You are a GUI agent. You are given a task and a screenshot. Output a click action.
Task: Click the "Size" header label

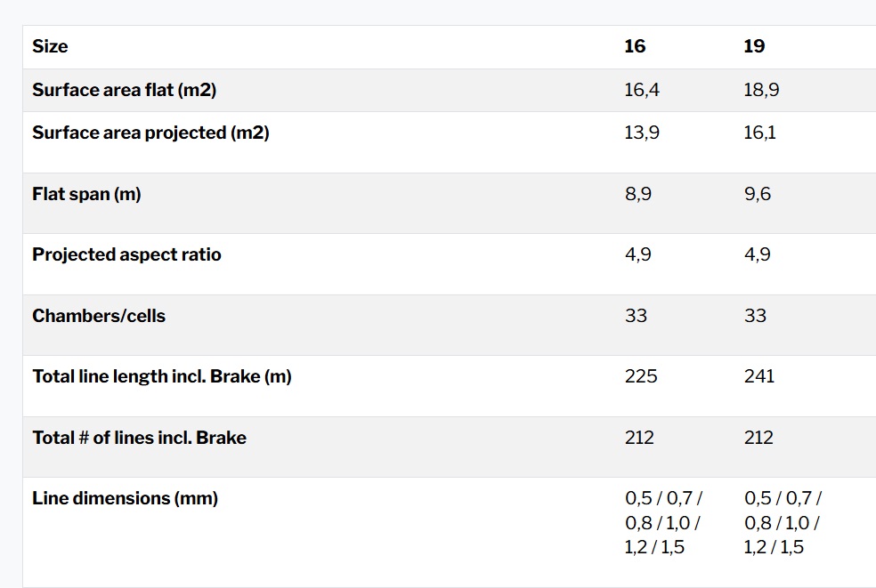tap(50, 46)
